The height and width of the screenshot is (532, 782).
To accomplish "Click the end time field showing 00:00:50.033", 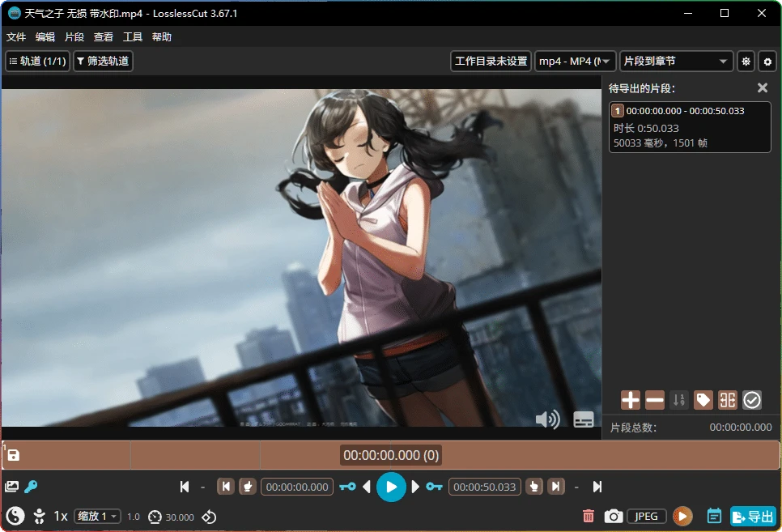I will 484,487.
